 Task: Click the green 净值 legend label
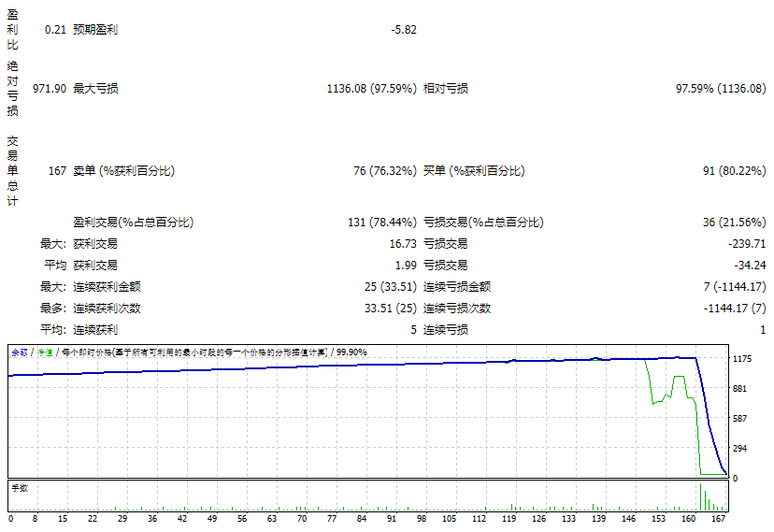click(43, 352)
